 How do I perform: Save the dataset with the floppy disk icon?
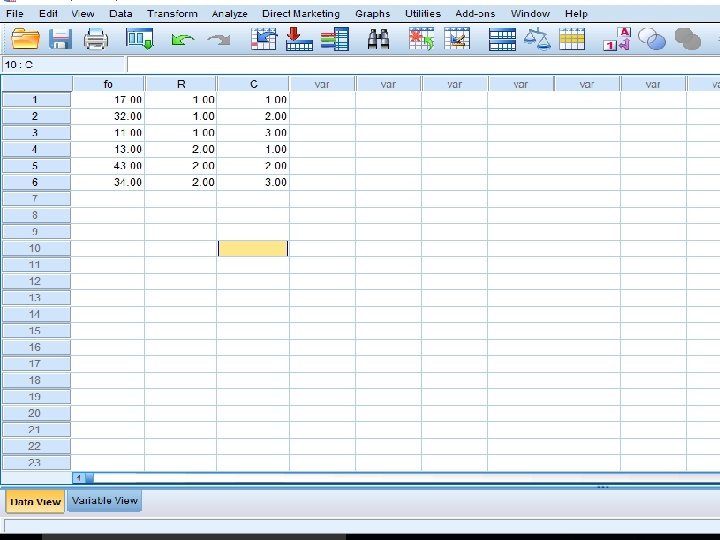[60, 39]
